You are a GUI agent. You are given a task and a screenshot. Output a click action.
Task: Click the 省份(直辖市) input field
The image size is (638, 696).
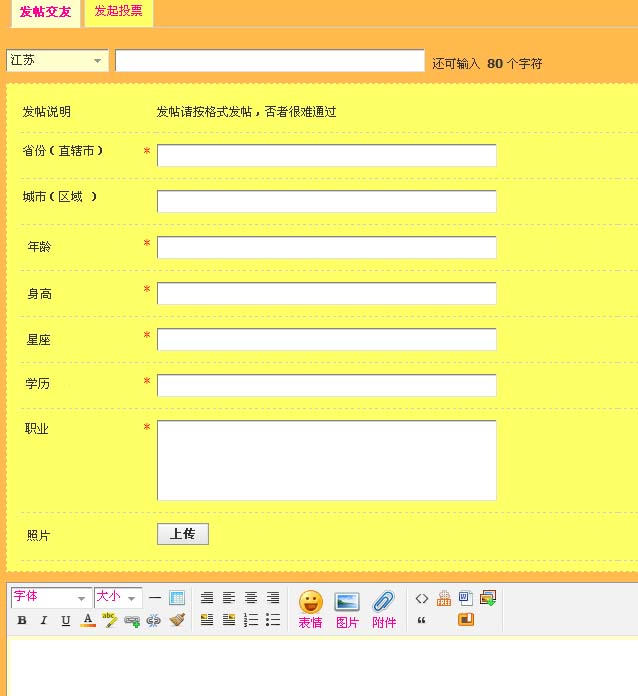click(327, 155)
